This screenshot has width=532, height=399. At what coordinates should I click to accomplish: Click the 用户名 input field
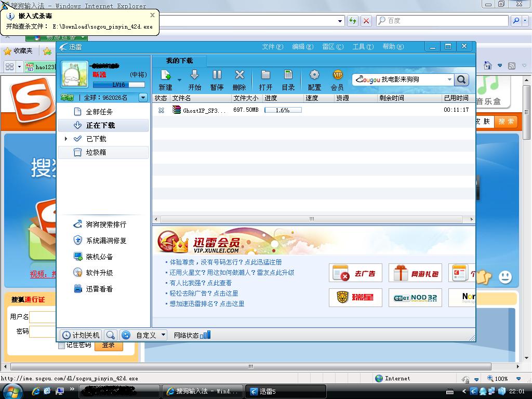(43, 317)
